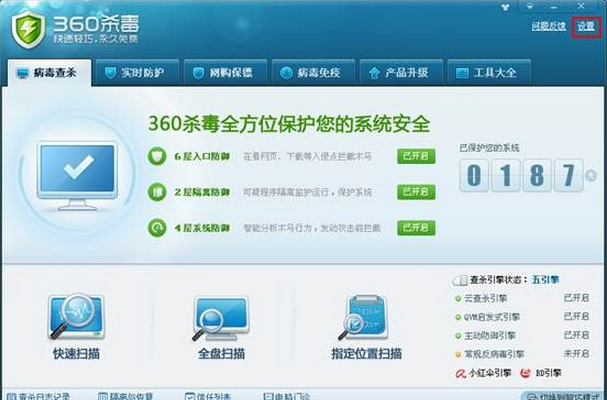Click the 6层入口防御 shield icon
Screen dimensions: 607x400
point(157,156)
